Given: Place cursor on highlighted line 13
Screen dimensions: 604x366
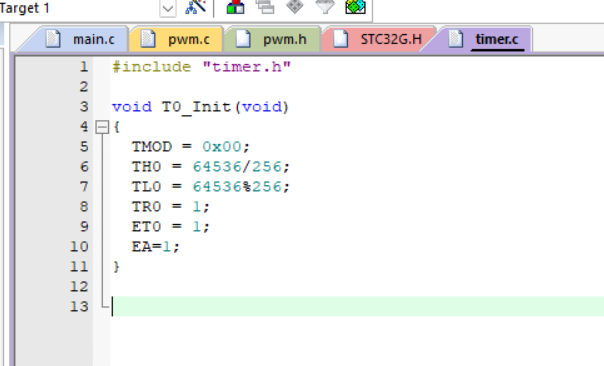Looking at the screenshot, I should [x=357, y=307].
